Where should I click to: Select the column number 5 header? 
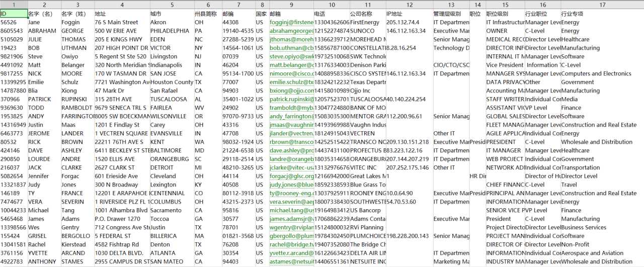172,5
